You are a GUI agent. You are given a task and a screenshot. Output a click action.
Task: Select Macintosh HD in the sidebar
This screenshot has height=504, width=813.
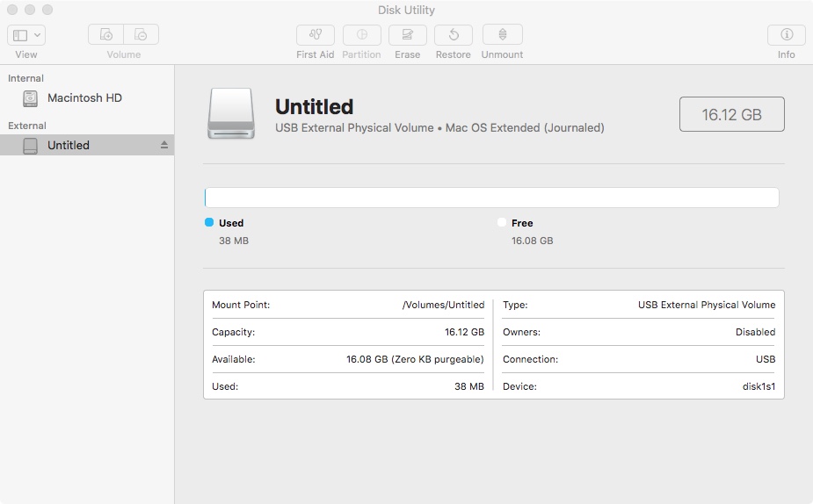point(87,97)
